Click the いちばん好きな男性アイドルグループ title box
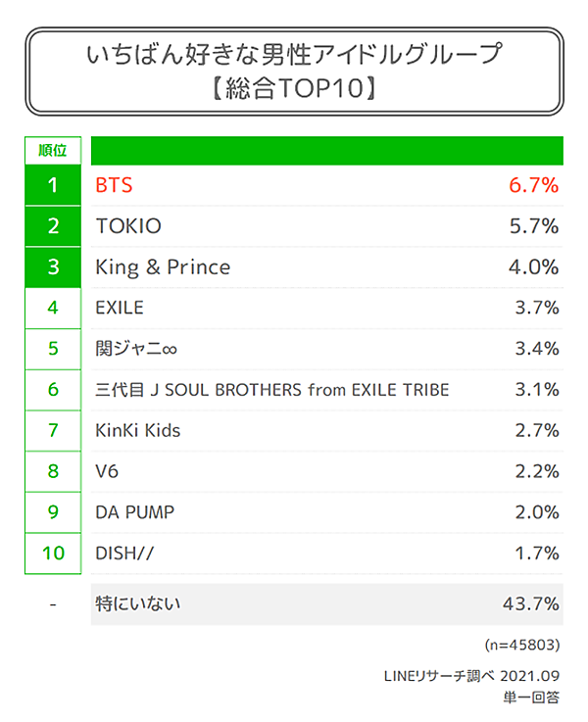Image resolution: width=588 pixels, height=722 pixels. point(293,72)
